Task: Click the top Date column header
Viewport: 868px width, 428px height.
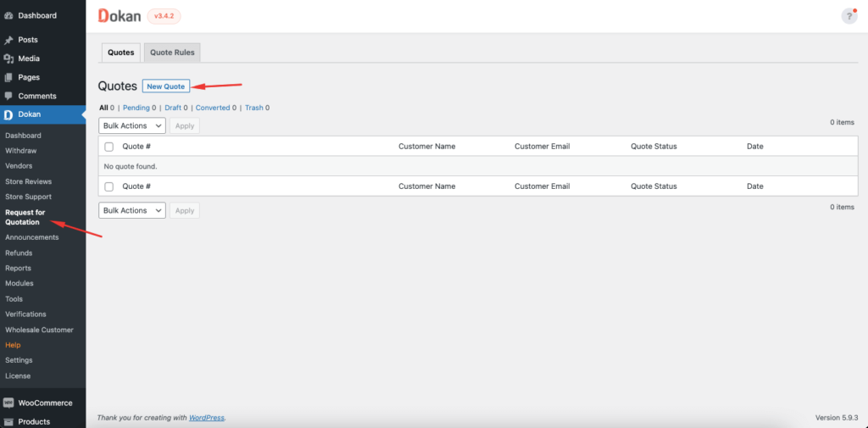Action: coord(755,147)
